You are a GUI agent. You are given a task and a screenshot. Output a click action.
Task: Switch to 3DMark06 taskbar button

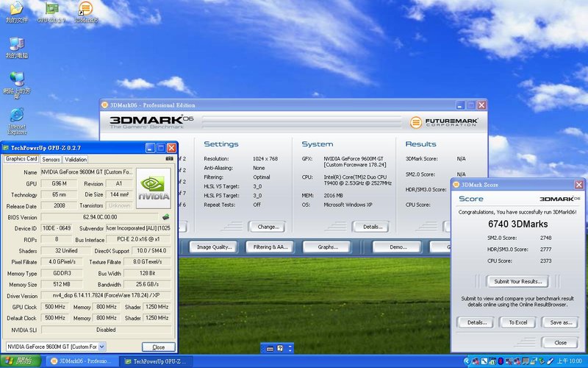[x=81, y=361]
